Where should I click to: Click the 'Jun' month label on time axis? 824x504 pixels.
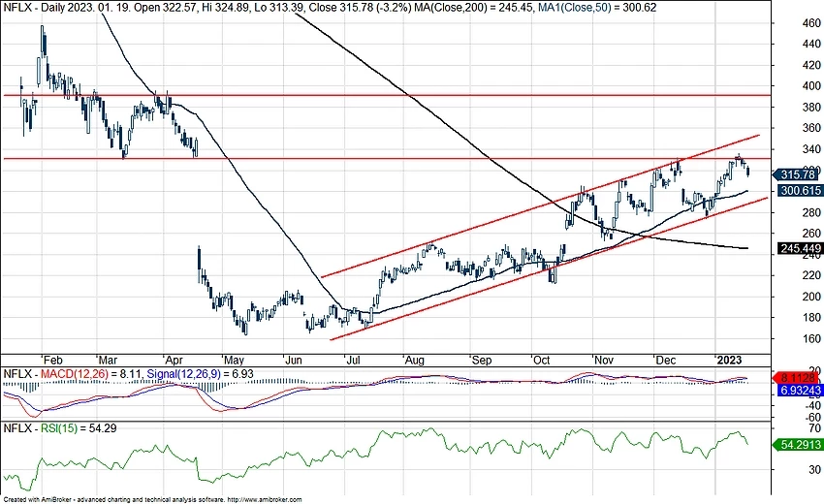293,361
